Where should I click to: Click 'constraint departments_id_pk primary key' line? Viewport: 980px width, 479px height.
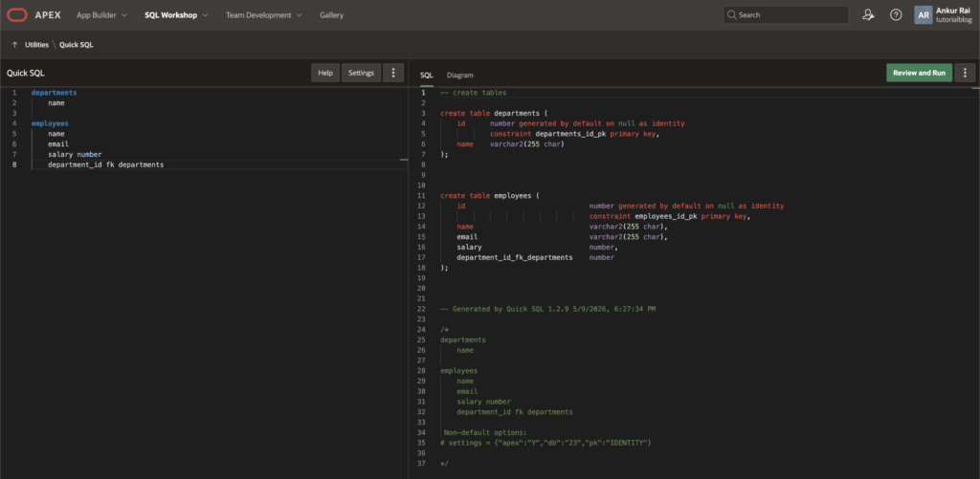tap(575, 134)
